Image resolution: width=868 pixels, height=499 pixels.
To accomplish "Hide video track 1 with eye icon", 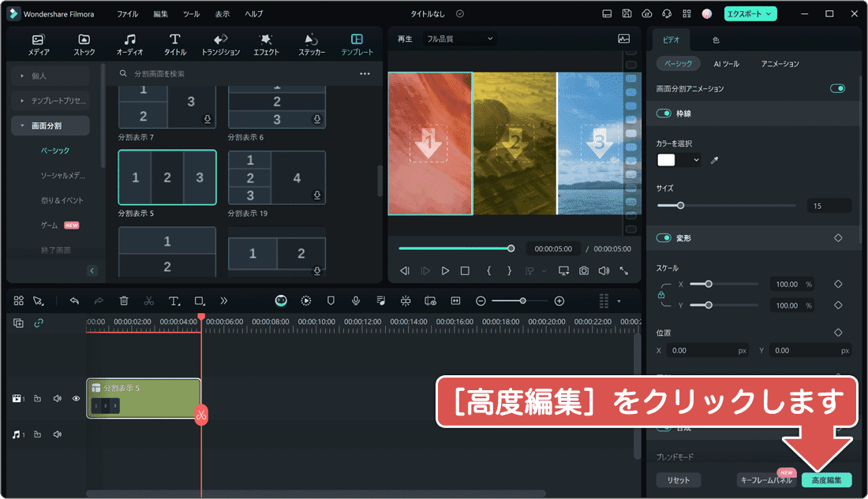I will (77, 399).
